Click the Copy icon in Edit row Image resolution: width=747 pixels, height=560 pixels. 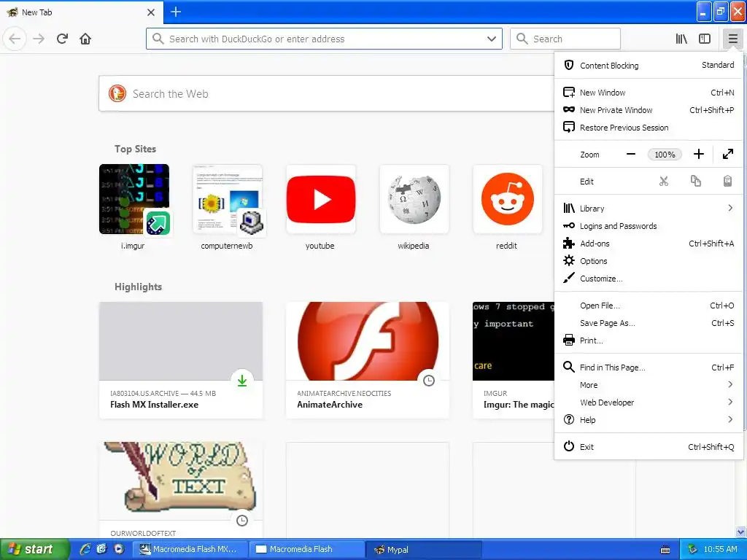[x=695, y=181]
